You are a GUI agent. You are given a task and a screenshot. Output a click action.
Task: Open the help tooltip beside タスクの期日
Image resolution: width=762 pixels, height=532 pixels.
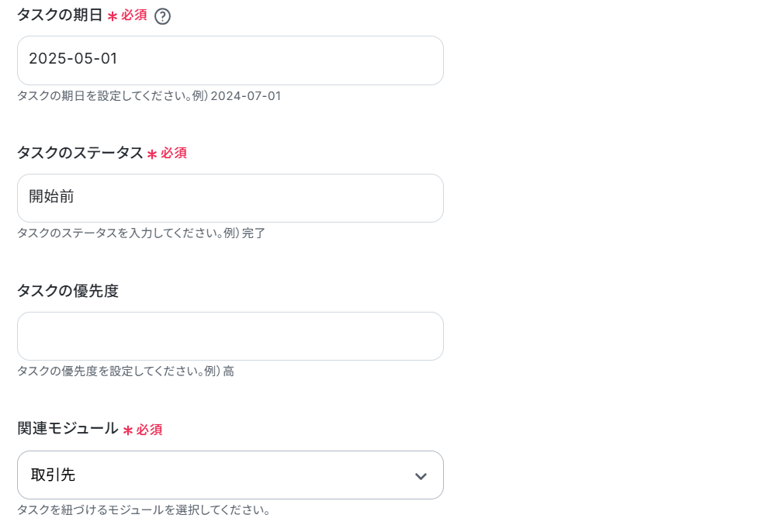click(x=162, y=16)
